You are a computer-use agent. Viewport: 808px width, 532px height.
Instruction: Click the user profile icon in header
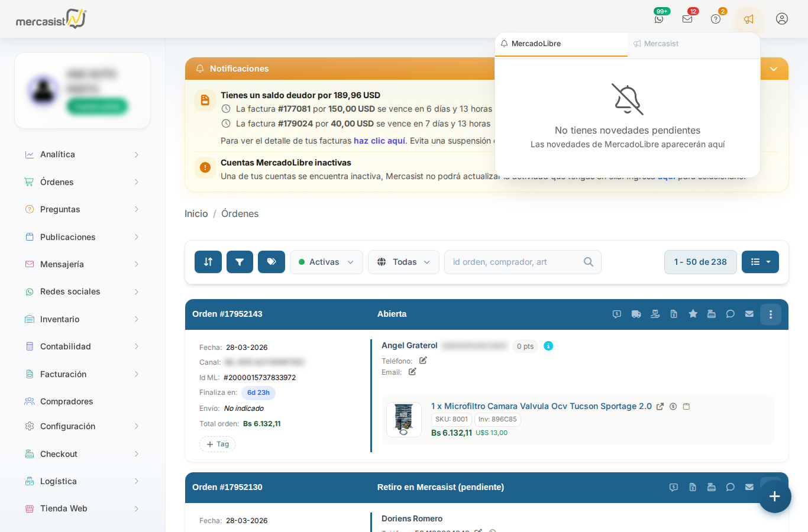tap(782, 19)
